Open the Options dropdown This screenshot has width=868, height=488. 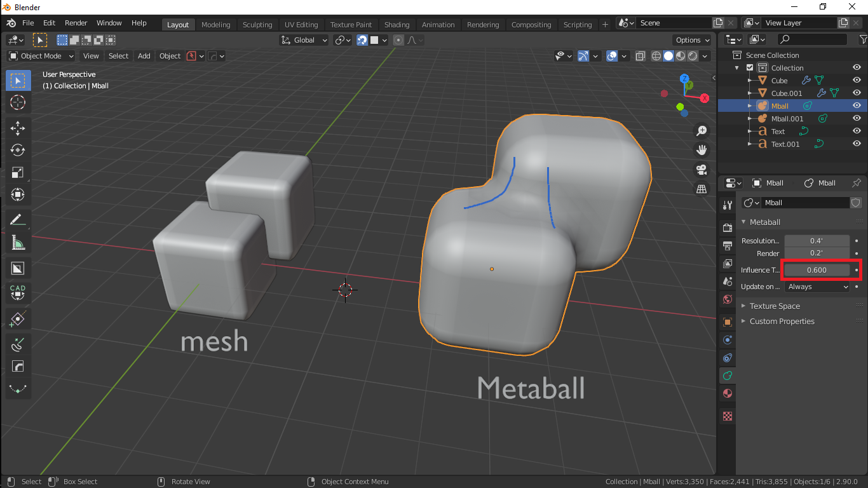click(693, 40)
